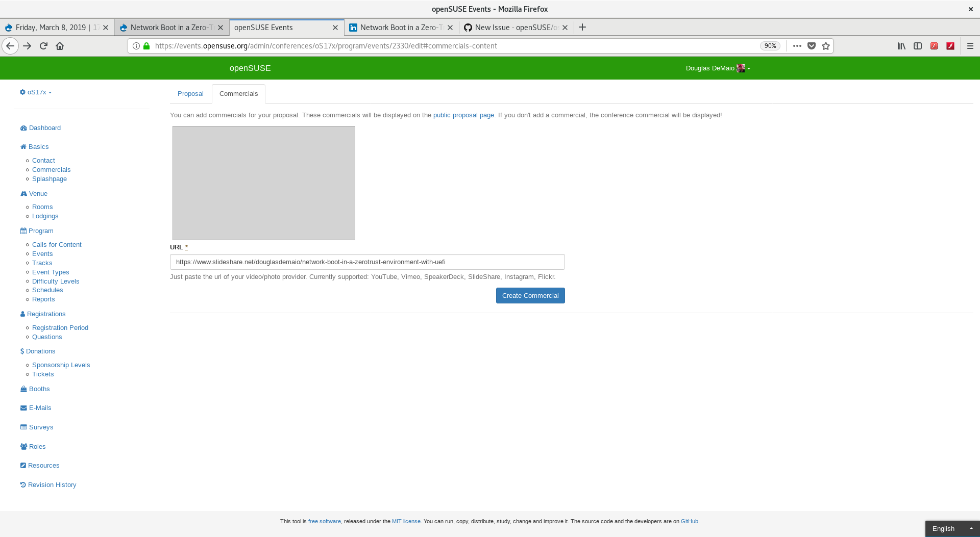
Task: Bookmark the page with the star icon
Action: [825, 46]
